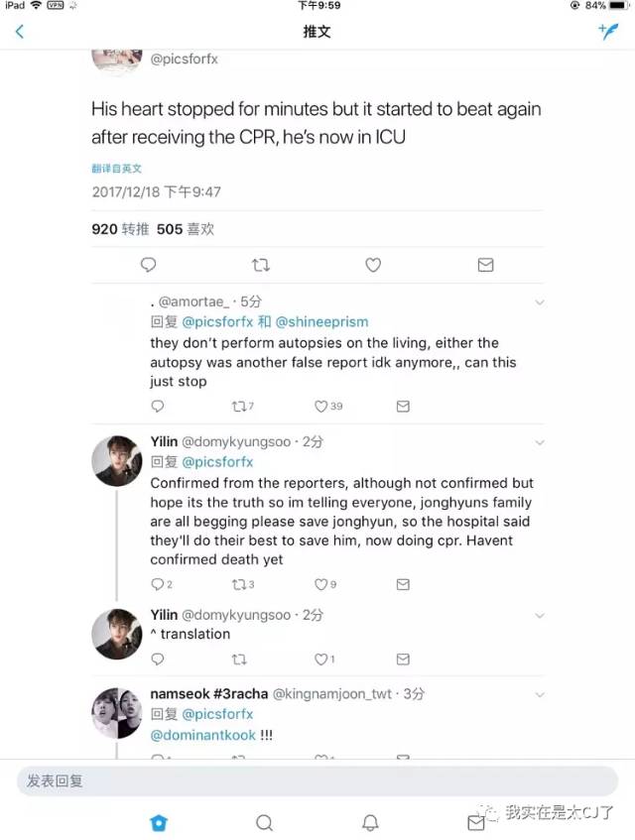Viewport: 635px width, 840px height.
Task: Tap 翻译自英文 to translate the tweet
Action: pos(117,168)
